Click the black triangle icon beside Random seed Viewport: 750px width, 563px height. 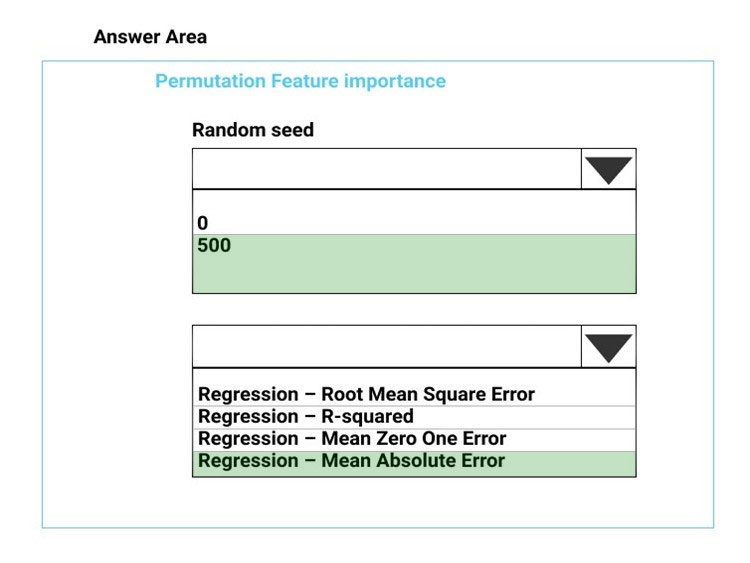tap(608, 170)
